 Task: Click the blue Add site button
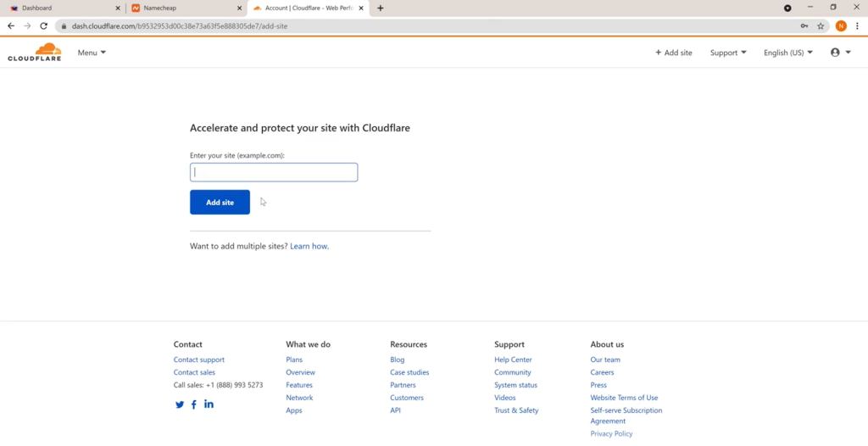(220, 202)
